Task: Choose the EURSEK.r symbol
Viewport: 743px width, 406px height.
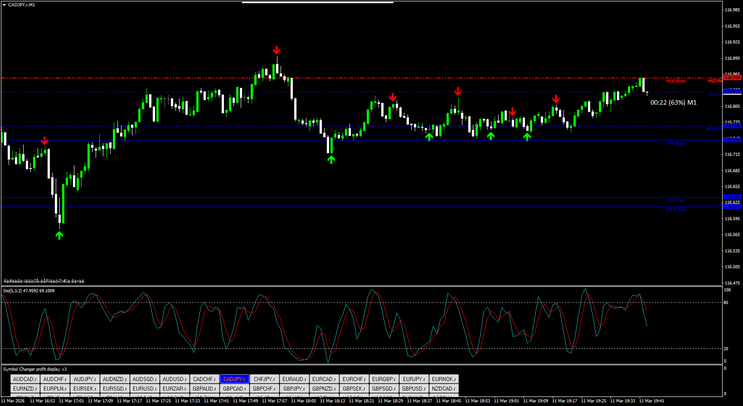Action: point(85,388)
